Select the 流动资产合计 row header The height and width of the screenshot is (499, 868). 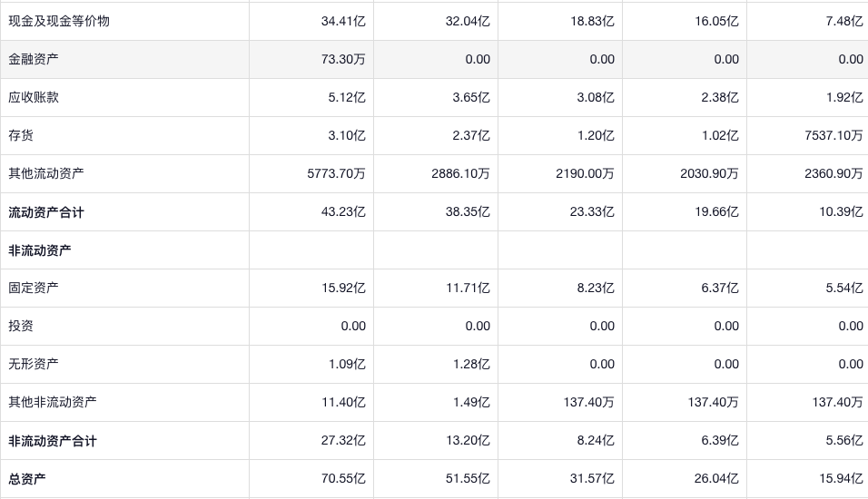(x=46, y=212)
